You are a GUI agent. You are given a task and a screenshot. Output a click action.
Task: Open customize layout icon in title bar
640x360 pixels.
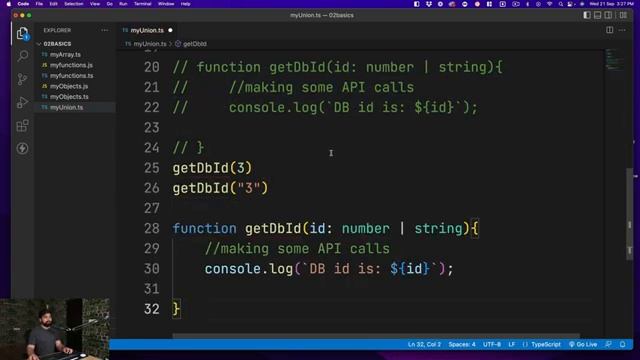coord(623,15)
